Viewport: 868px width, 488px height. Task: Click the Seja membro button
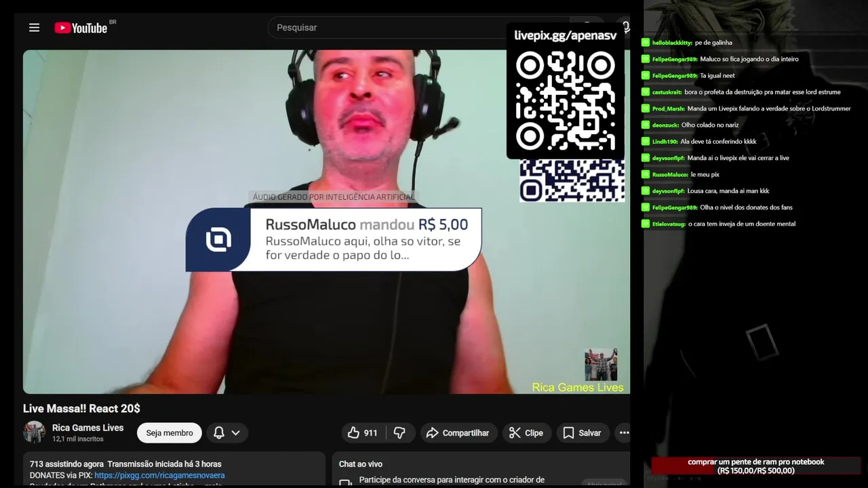pos(170,433)
